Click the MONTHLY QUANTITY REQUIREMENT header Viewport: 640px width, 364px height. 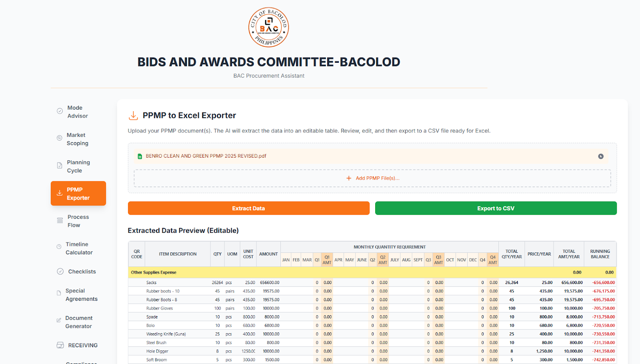(x=390, y=247)
